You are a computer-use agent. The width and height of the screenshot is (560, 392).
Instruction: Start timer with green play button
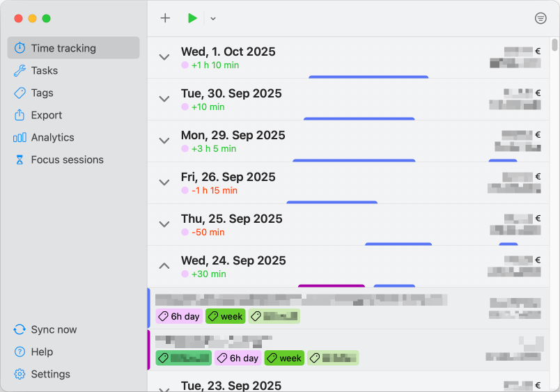[x=192, y=18]
